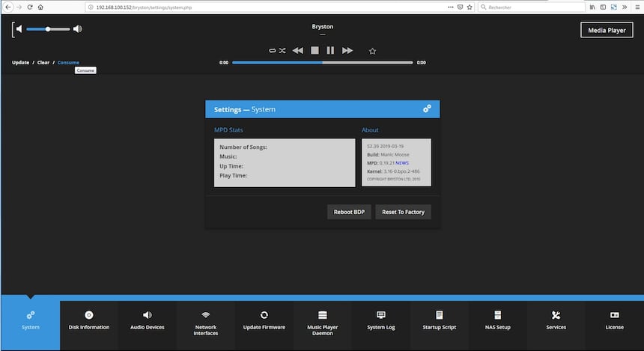This screenshot has height=351, width=644.
Task: Open the License page
Action: [x=615, y=325]
